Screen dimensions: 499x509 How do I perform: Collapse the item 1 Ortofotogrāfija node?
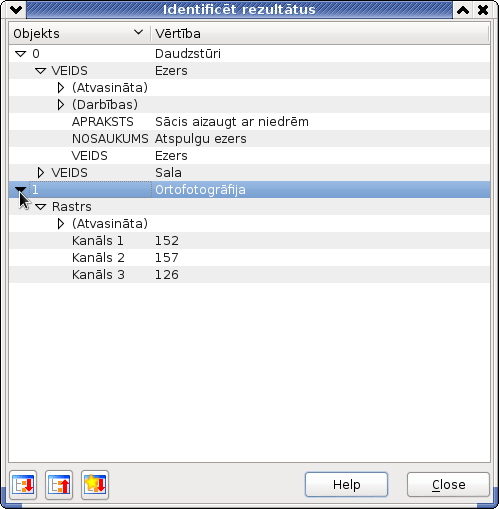click(21, 190)
